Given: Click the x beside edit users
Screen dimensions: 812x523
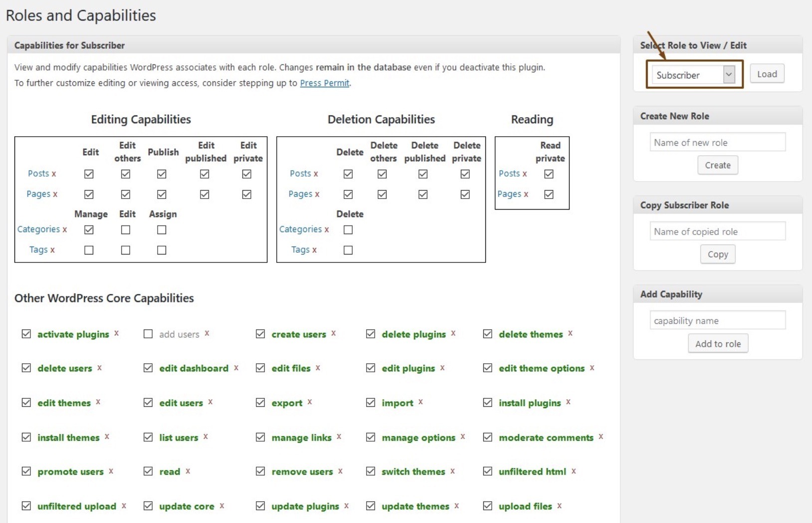Looking at the screenshot, I should 210,402.
